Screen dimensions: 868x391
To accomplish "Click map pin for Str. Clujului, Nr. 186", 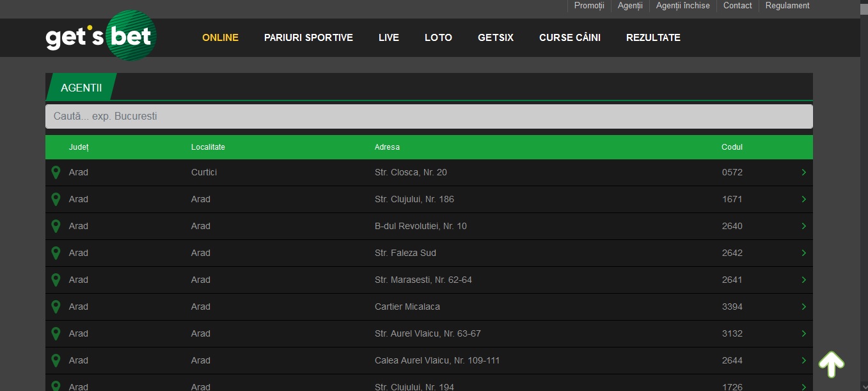I will [56, 199].
